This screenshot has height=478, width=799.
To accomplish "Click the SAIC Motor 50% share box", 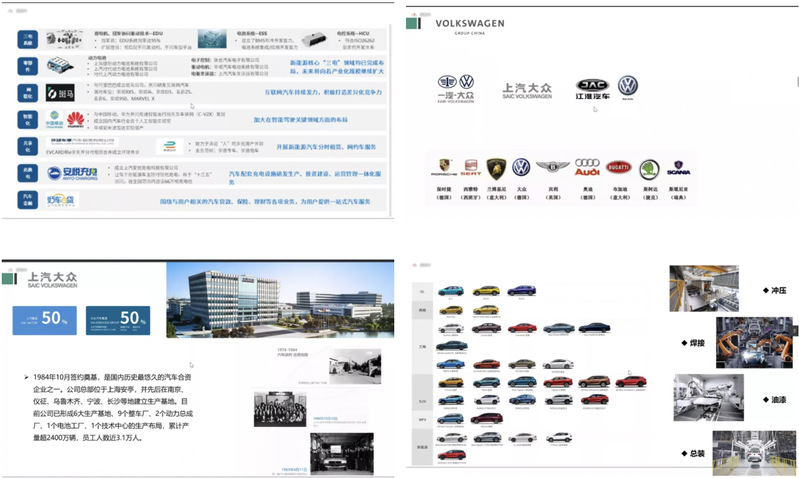I will coord(45,320).
